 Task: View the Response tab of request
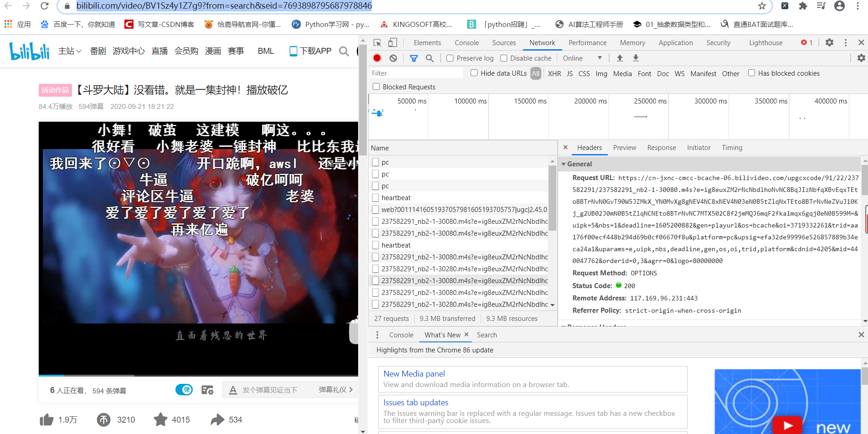[x=661, y=147]
